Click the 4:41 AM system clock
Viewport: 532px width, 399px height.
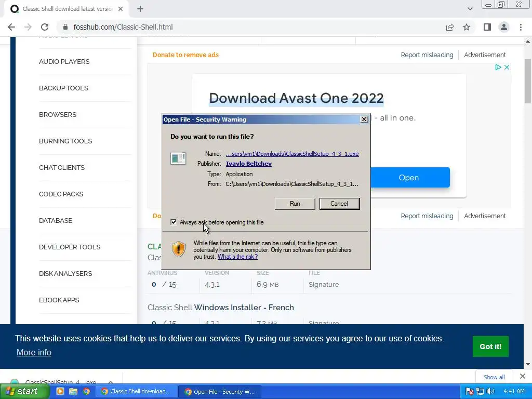pos(514,392)
